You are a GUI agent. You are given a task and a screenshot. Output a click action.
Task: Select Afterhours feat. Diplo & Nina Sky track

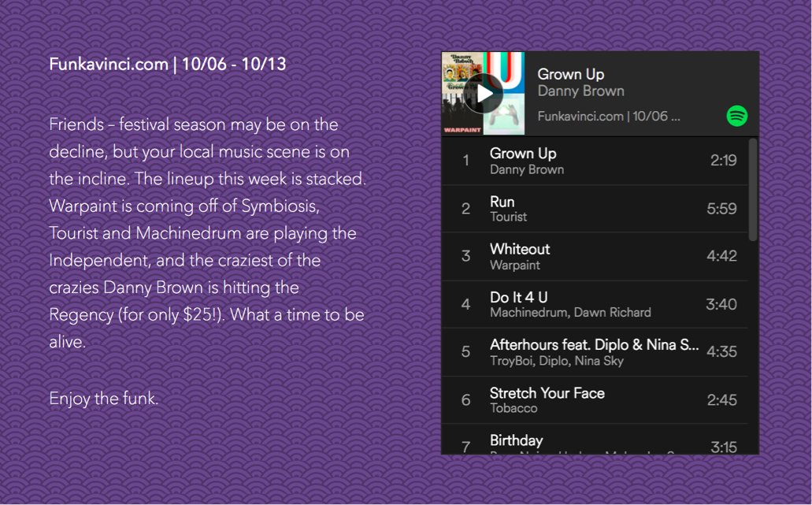point(595,352)
